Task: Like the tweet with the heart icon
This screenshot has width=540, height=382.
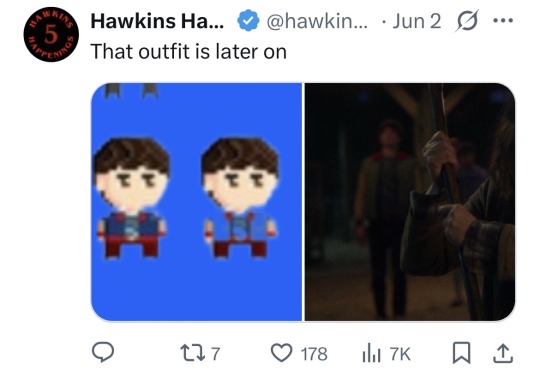Action: [x=281, y=353]
